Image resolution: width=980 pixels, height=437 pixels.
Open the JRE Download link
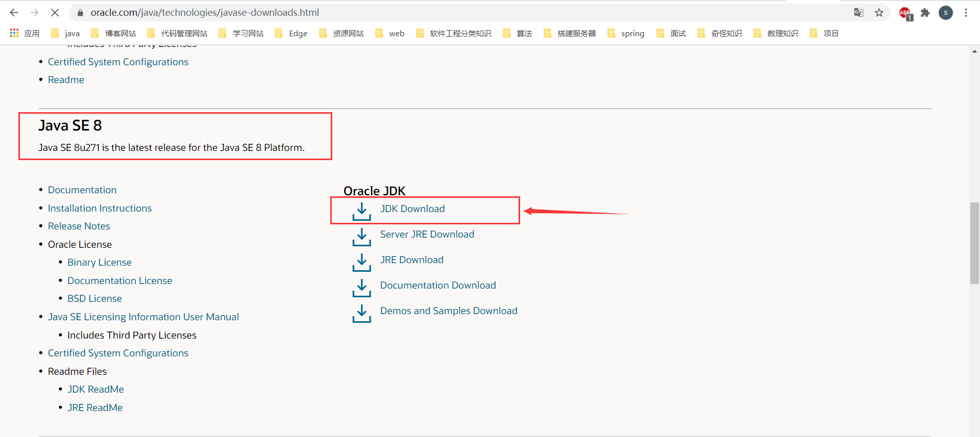tap(412, 260)
